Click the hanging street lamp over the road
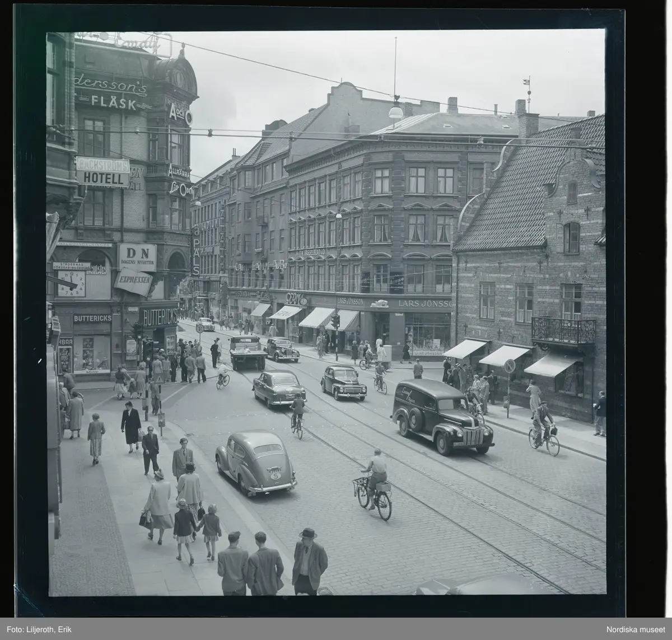This screenshot has height=640, width=672. tap(396, 112)
